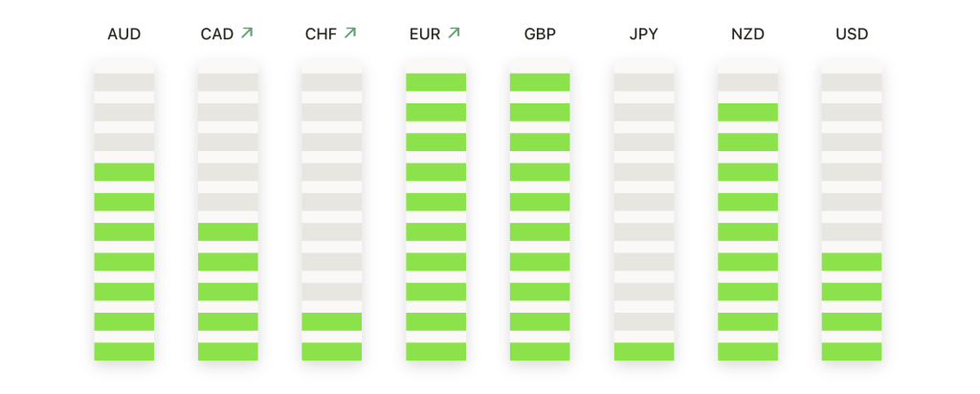Choose the USD currency label

(851, 34)
